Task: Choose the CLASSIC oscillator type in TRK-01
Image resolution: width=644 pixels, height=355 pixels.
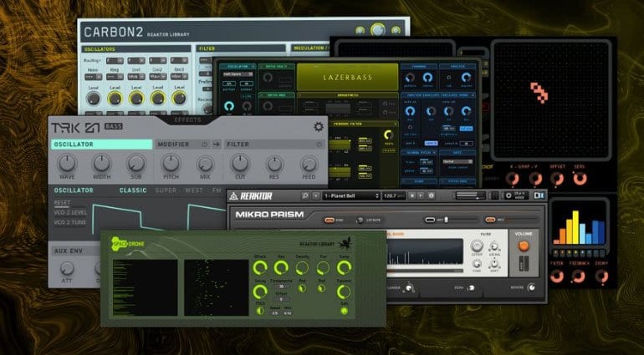Action: coord(133,190)
